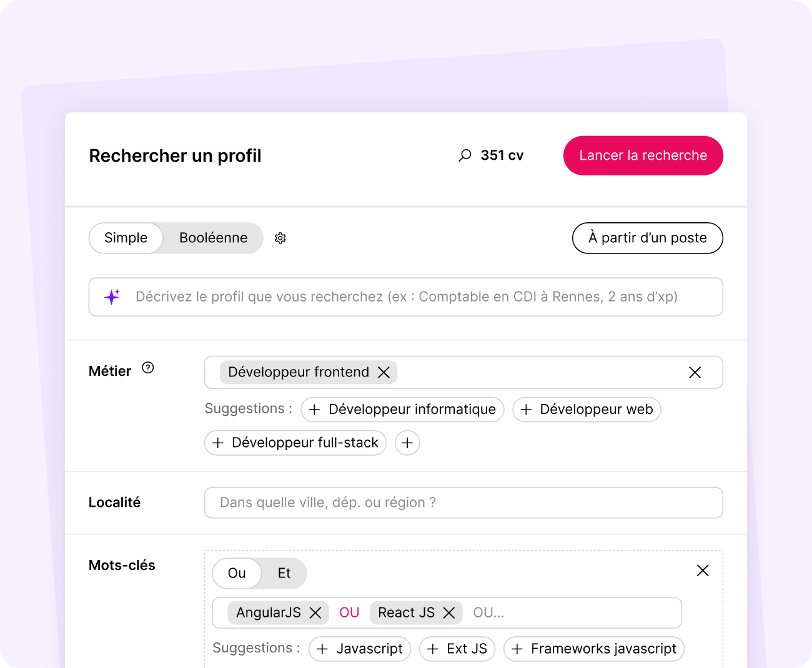The height and width of the screenshot is (668, 812).
Task: Click the Localité input field
Action: (x=463, y=503)
